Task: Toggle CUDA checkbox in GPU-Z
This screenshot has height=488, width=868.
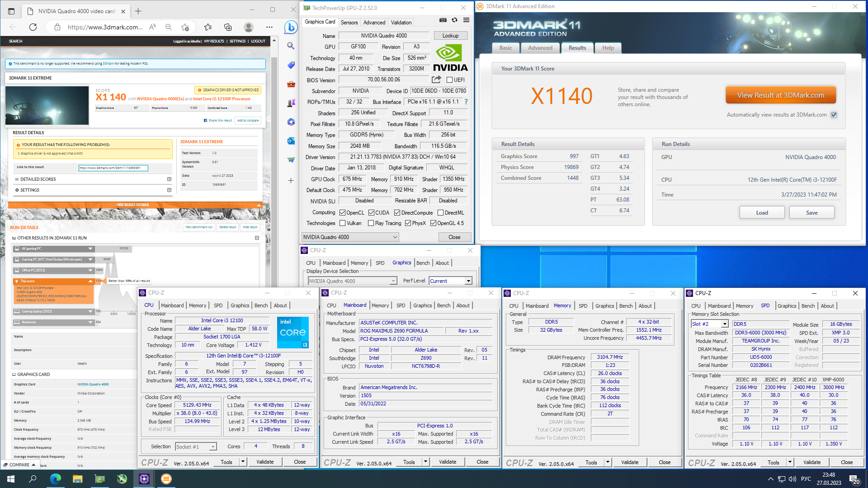Action: pos(371,213)
